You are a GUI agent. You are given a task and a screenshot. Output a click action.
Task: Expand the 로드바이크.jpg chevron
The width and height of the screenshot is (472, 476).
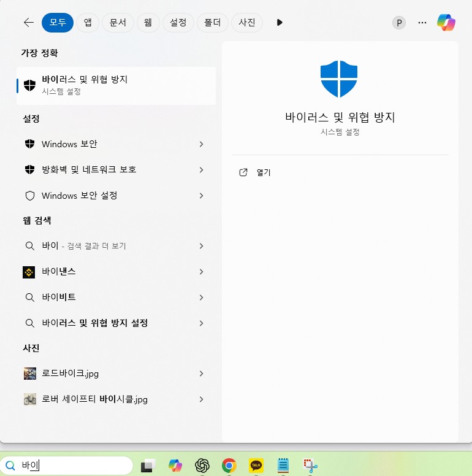(x=201, y=374)
